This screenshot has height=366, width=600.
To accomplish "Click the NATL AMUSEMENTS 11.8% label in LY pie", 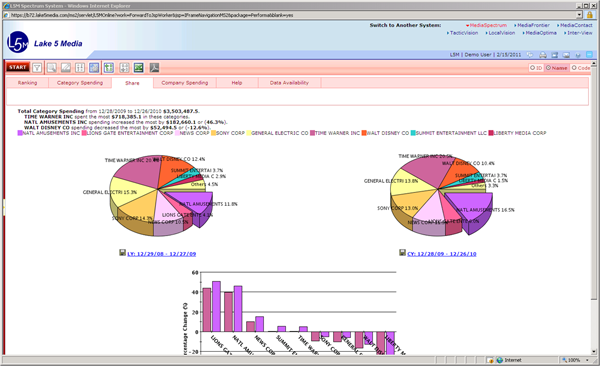I will pos(208,204).
